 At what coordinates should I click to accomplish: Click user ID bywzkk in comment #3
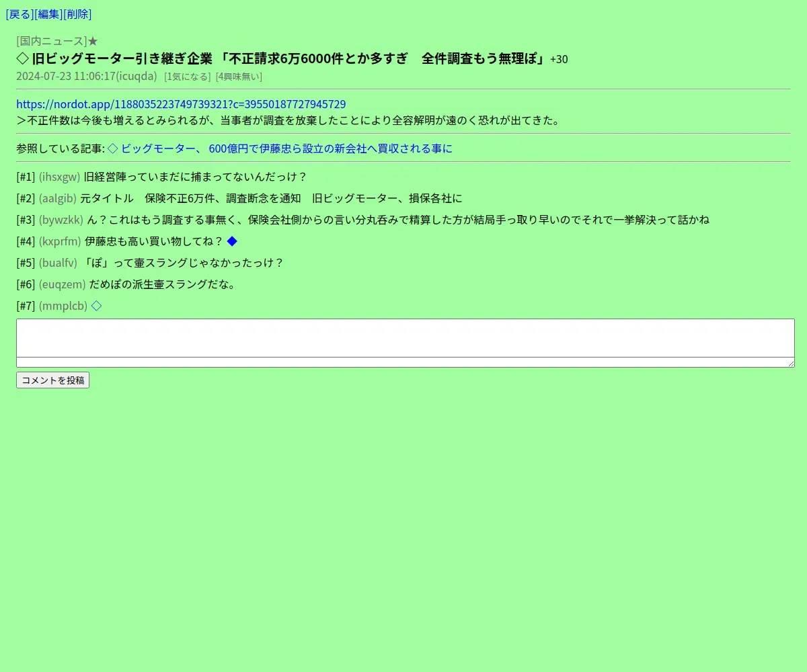(x=61, y=220)
